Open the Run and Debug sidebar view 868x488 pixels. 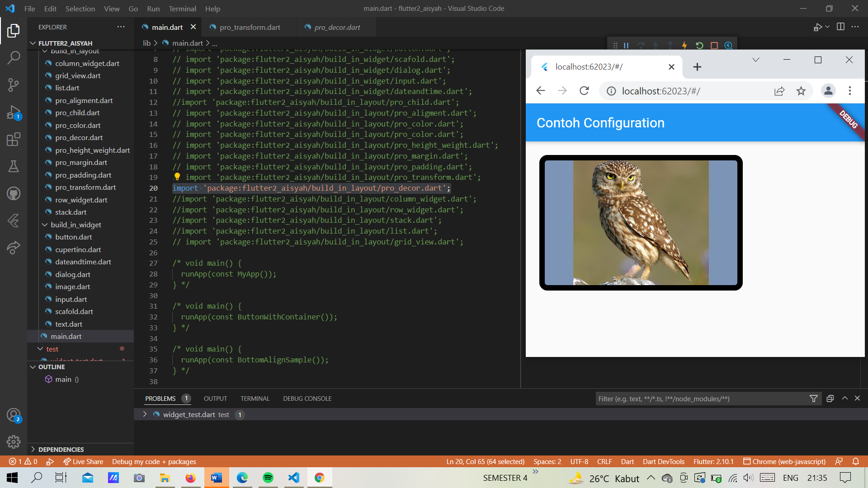[14, 112]
